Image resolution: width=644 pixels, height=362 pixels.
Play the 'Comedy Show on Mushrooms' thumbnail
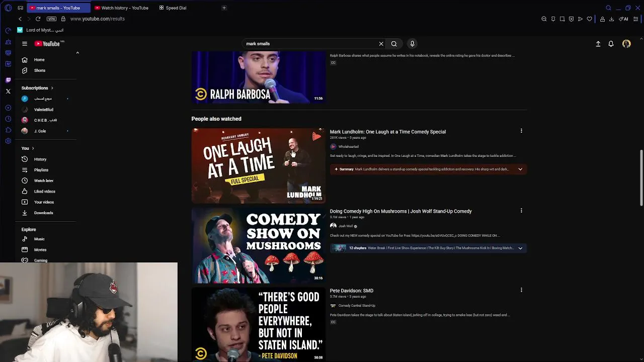coord(258,245)
